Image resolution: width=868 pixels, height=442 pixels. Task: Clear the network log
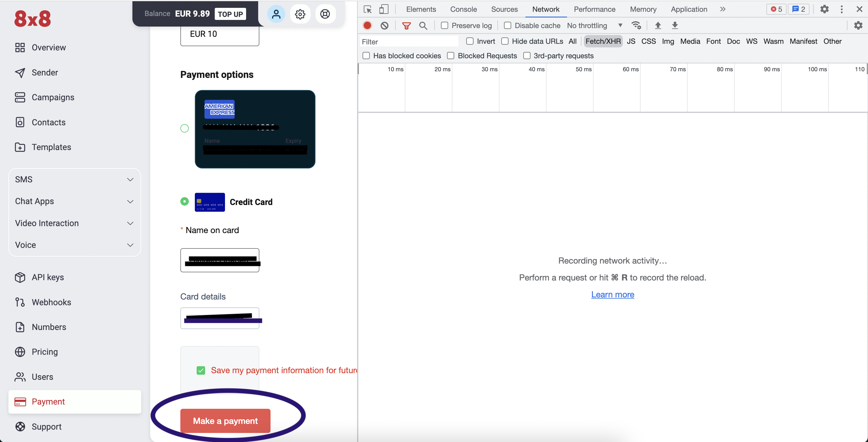(x=385, y=25)
